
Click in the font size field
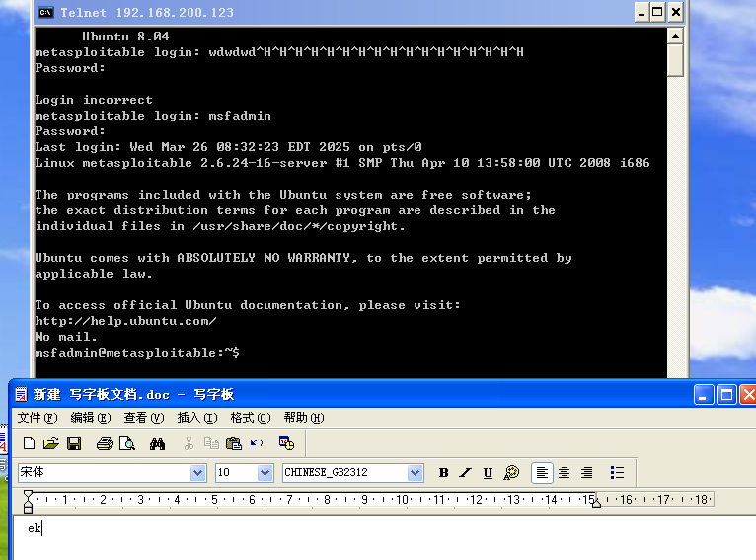(236, 473)
